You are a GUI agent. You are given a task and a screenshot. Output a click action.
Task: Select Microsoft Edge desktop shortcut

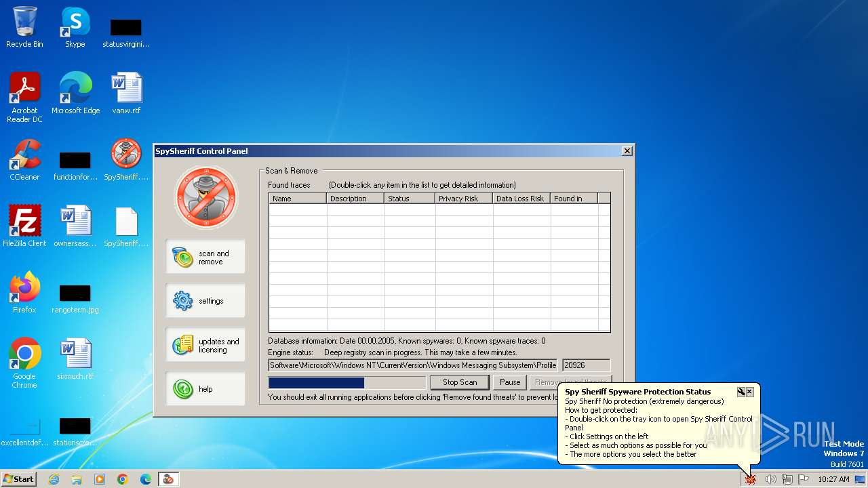(x=75, y=94)
